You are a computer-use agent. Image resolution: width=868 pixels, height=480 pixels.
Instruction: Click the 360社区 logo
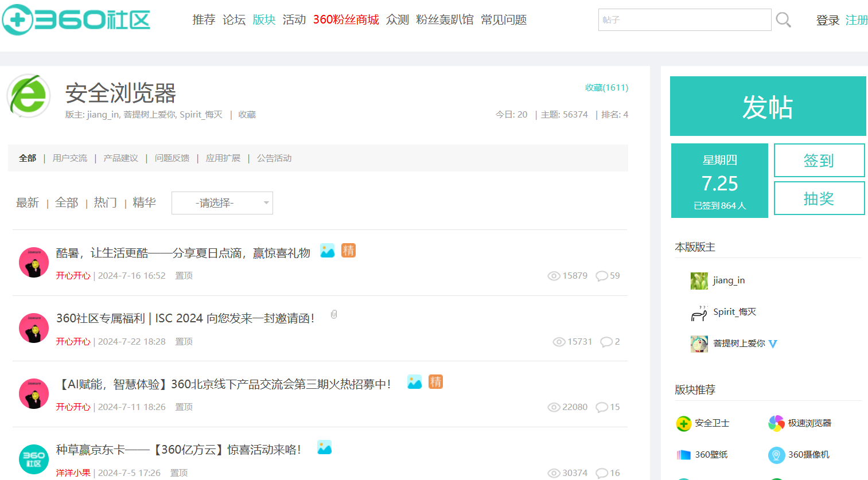click(76, 20)
